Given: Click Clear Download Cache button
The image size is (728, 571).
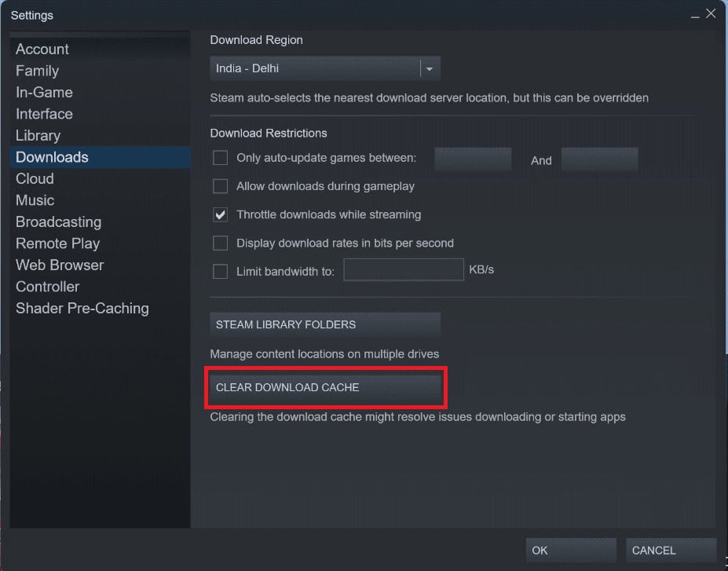Looking at the screenshot, I should (325, 388).
